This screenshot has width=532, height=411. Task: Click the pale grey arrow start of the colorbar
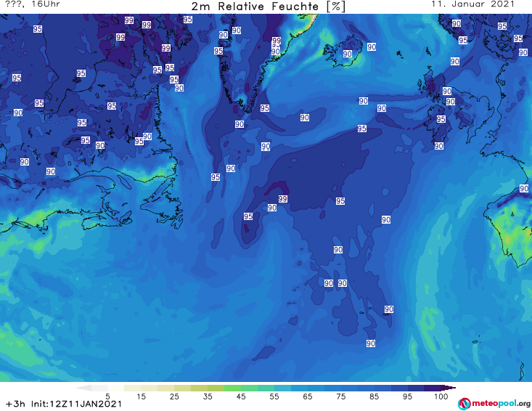coord(83,388)
